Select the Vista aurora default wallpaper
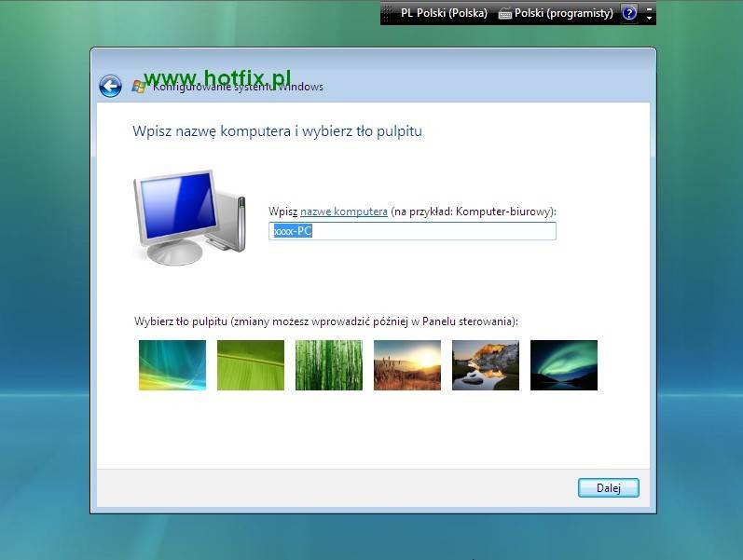Image resolution: width=743 pixels, height=560 pixels. coord(172,364)
